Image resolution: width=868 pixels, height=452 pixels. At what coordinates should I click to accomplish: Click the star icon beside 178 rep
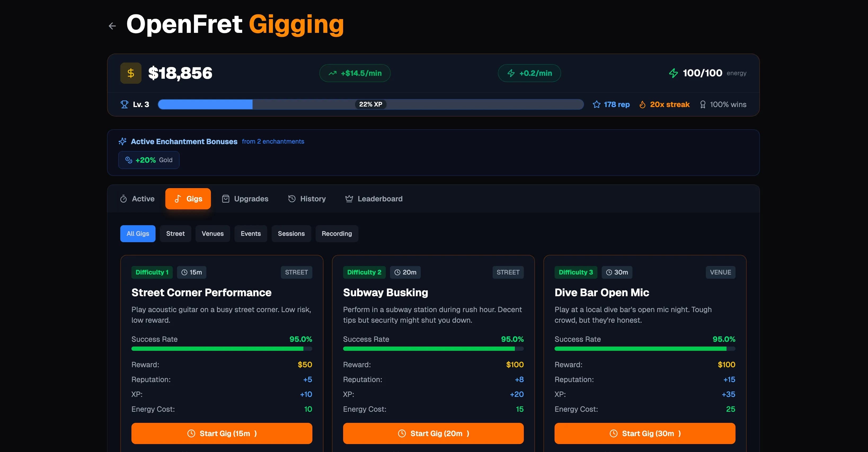click(596, 104)
